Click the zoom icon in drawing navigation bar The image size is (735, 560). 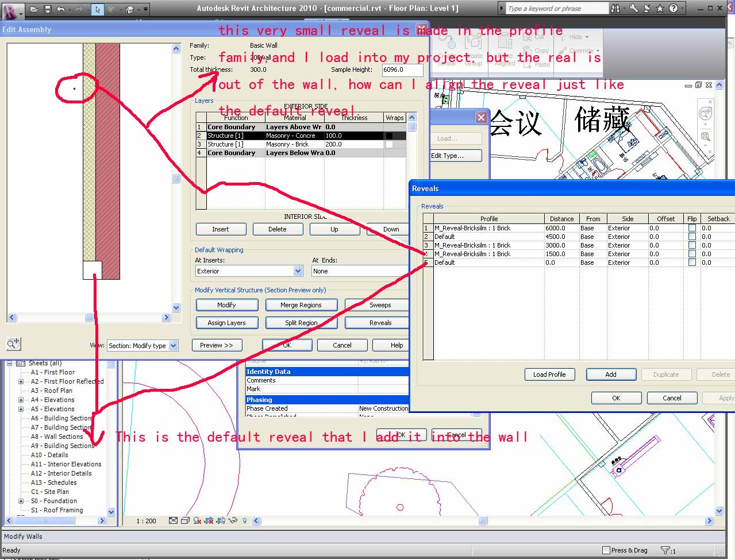(x=705, y=137)
